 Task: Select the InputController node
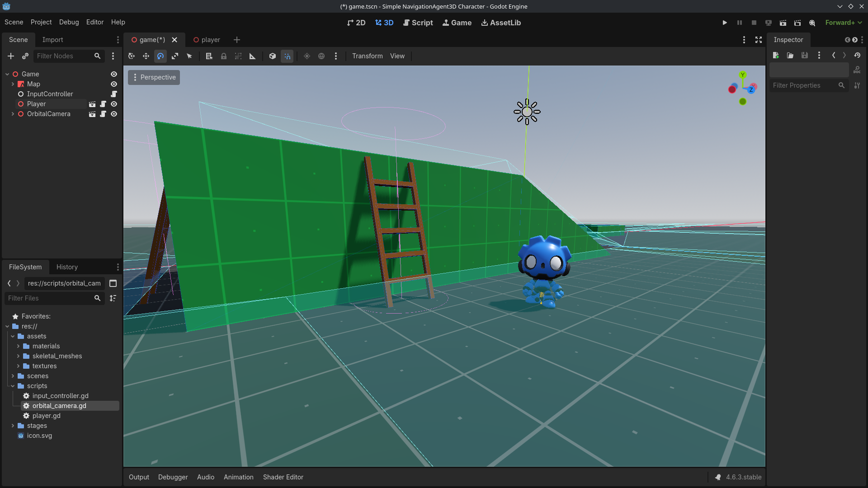[50, 94]
